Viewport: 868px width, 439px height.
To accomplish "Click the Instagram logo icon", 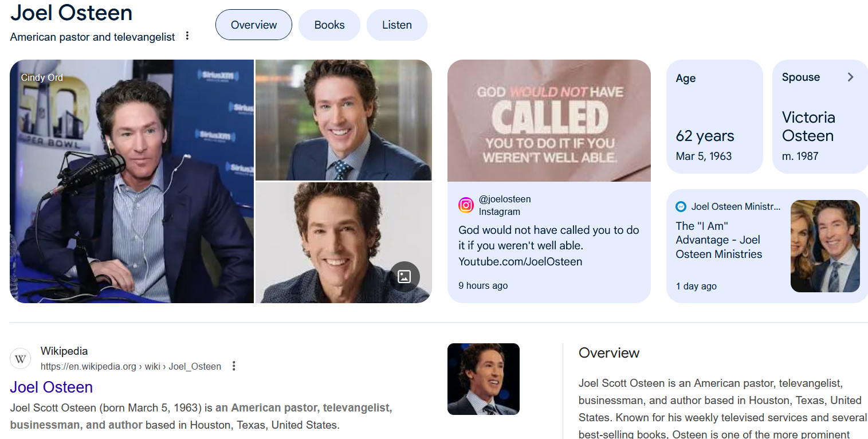I will pyautogui.click(x=466, y=205).
